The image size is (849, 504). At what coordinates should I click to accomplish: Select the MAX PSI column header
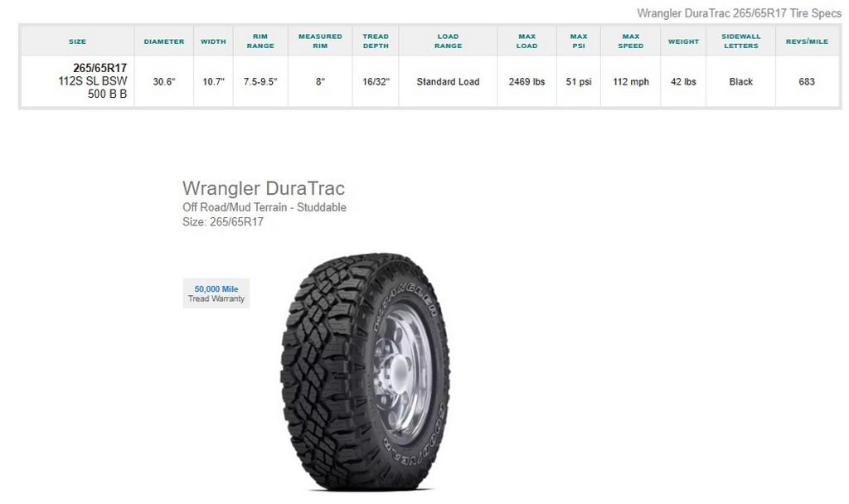(579, 41)
